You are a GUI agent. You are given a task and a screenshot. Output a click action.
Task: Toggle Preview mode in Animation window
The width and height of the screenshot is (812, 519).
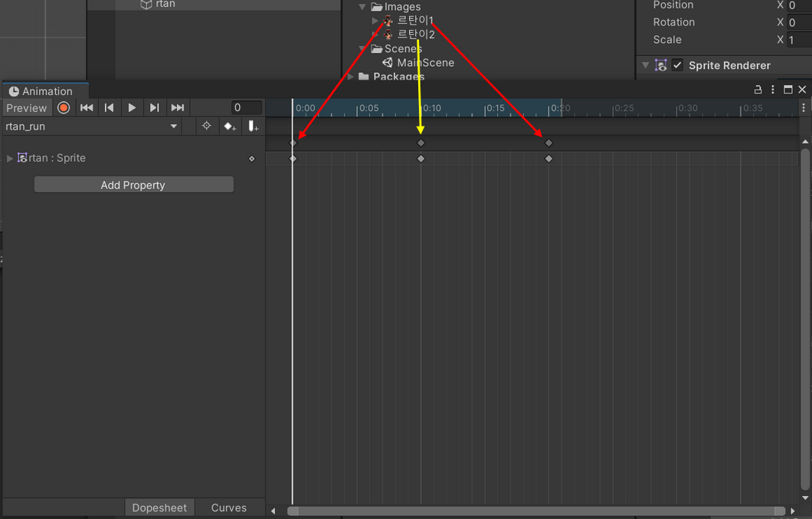26,108
